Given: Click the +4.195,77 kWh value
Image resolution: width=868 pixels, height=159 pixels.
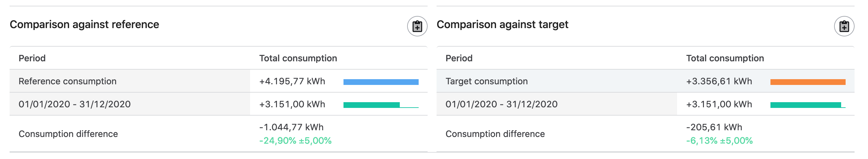Looking at the screenshot, I should pos(292,81).
